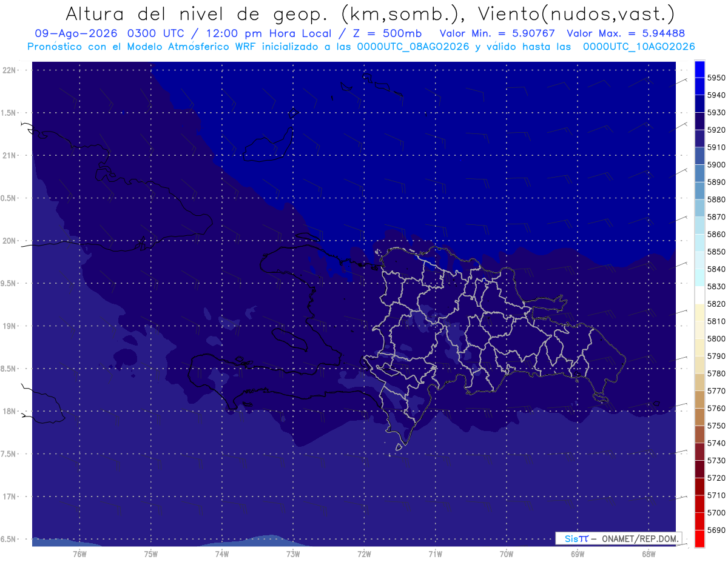Click the end time "0000UTC_10AGO2026"
Image resolution: width=728 pixels, height=562 pixels.
point(639,47)
